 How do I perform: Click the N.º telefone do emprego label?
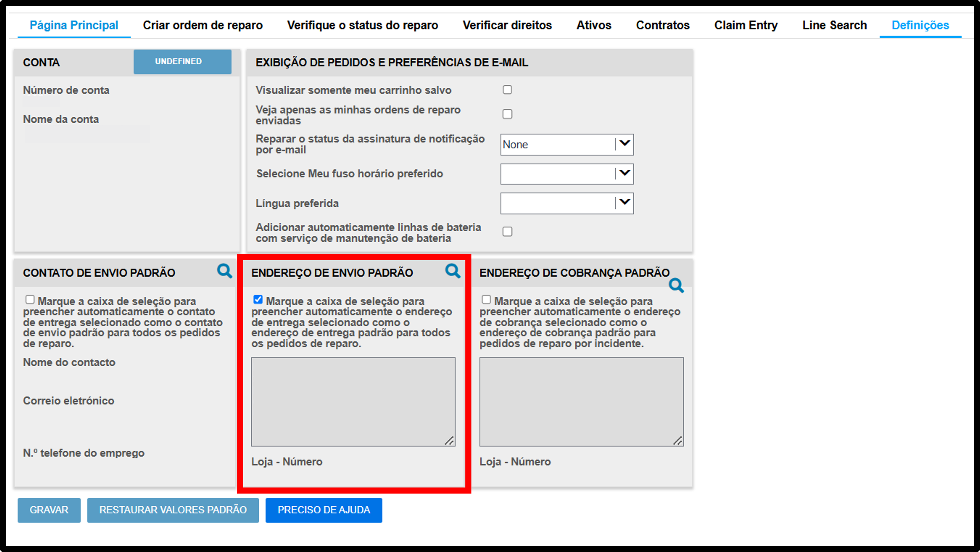pyautogui.click(x=84, y=453)
